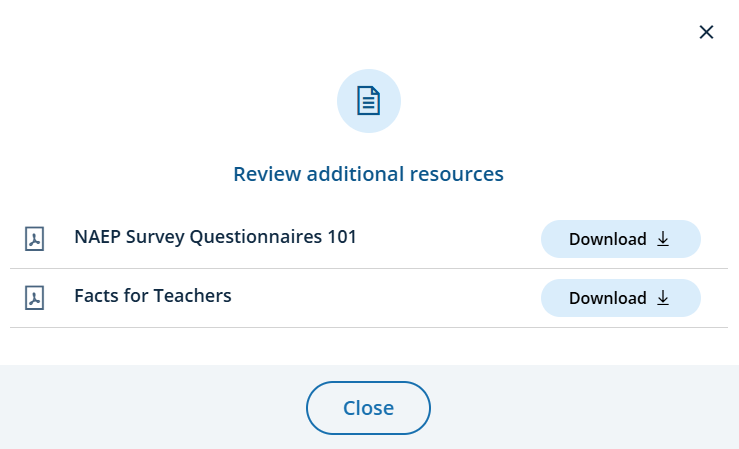739x449 pixels.
Task: Download the NAEP Survey Questionnaires 101 file
Action: coord(620,239)
